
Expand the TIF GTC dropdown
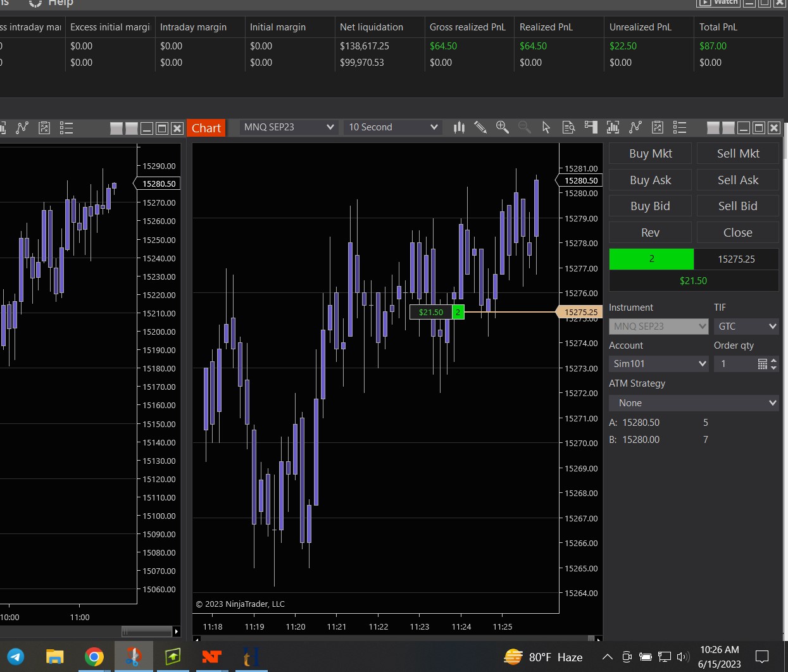746,327
